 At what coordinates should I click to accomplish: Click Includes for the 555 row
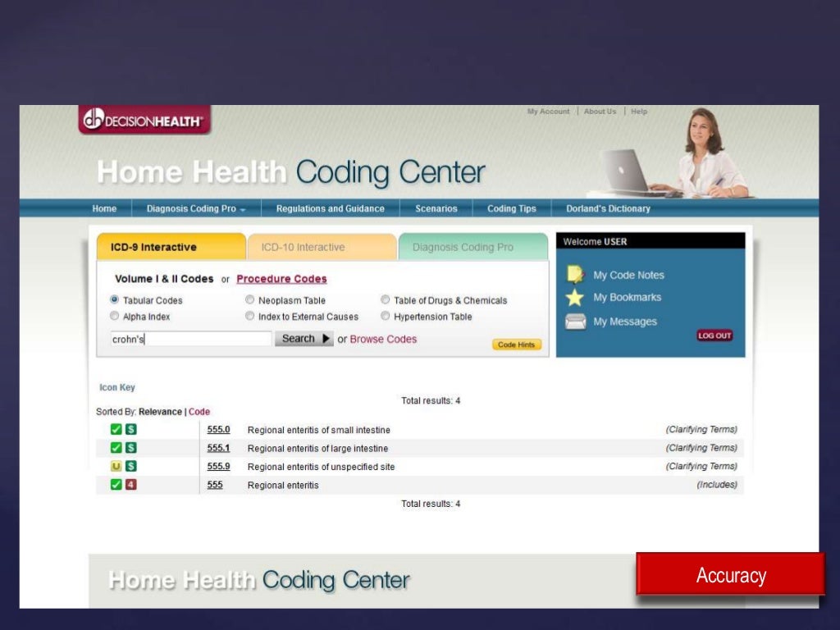[717, 485]
